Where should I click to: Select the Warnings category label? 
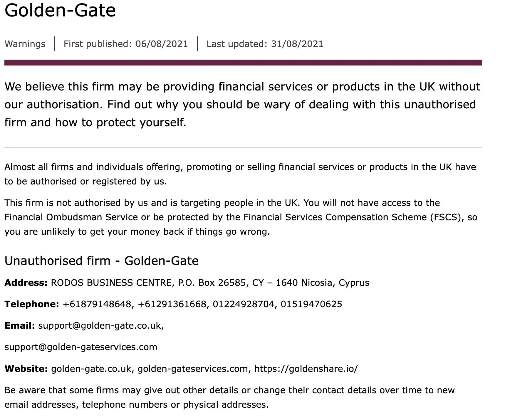coord(25,44)
